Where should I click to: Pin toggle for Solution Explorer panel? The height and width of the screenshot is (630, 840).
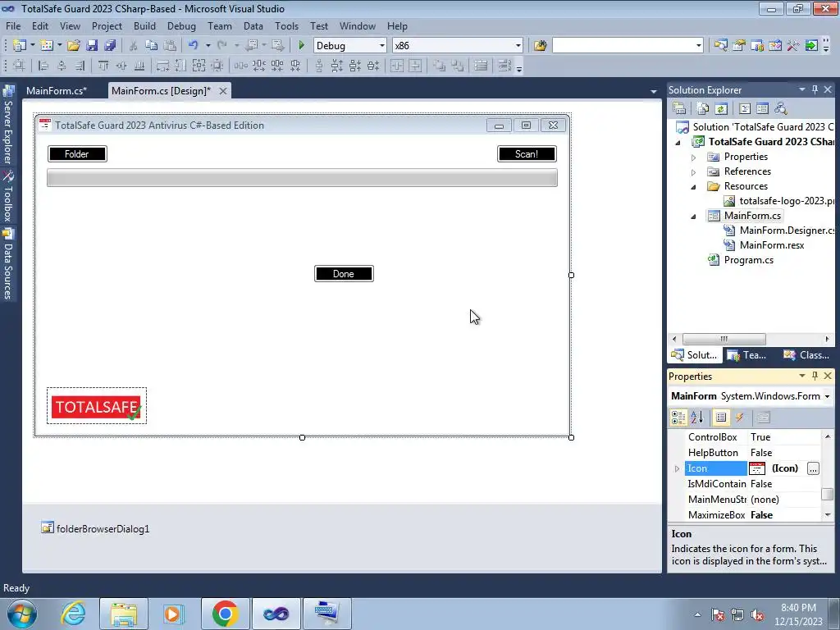coord(815,89)
